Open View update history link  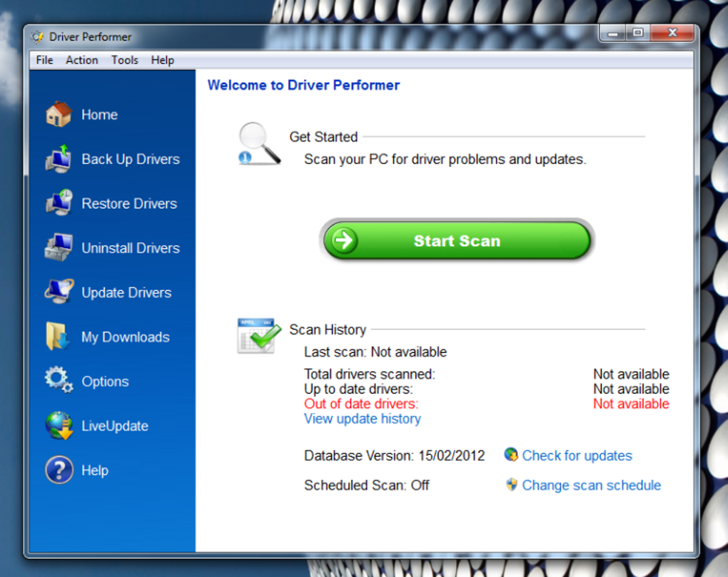point(362,419)
